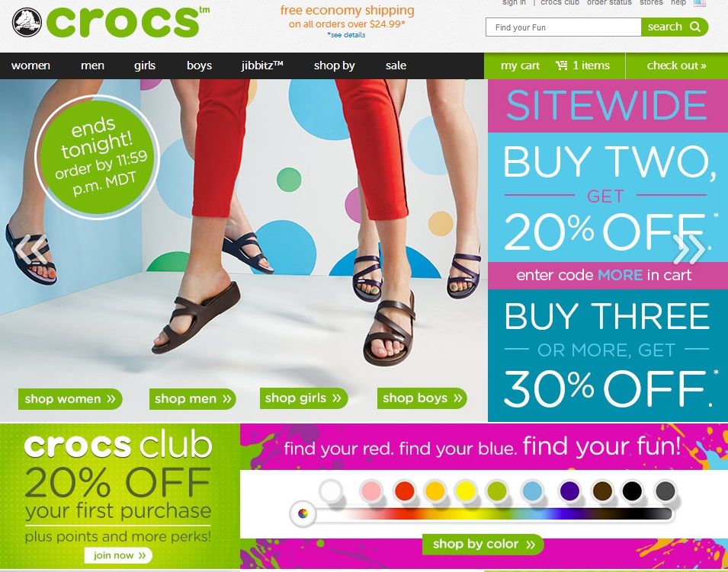Click the join now button

point(118,555)
